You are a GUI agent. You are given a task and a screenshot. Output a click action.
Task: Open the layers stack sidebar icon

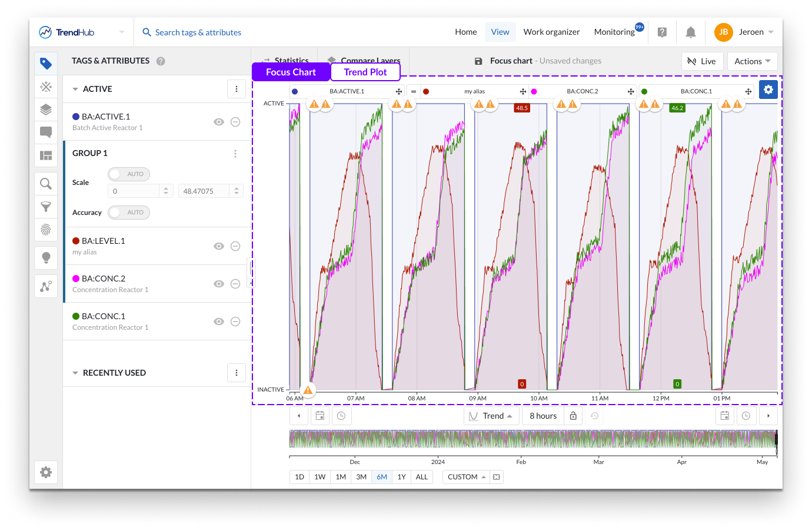click(46, 110)
